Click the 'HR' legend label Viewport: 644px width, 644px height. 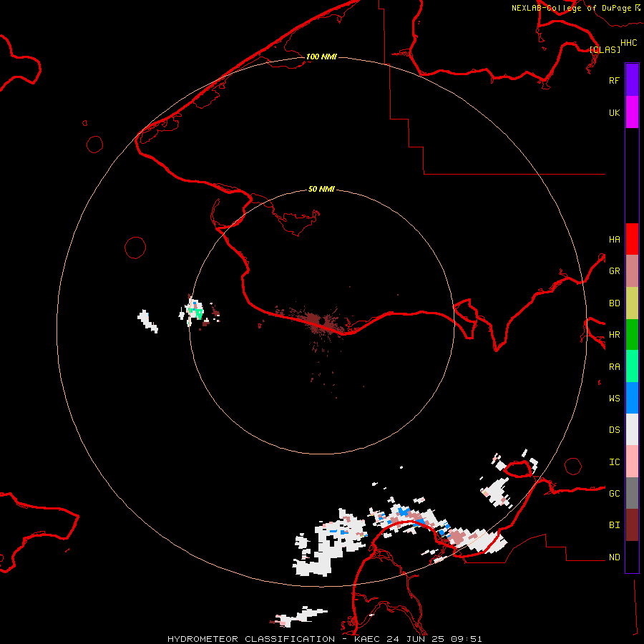point(614,335)
